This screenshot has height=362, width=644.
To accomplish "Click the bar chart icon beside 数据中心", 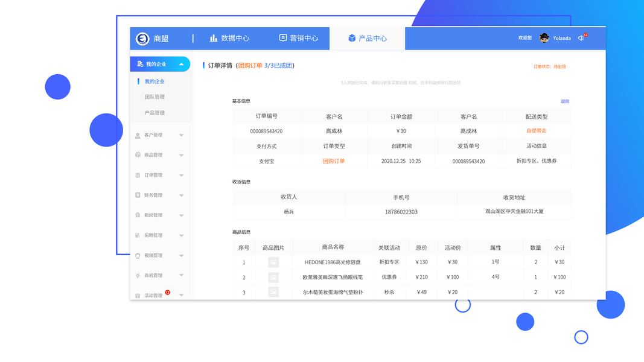I will click(x=214, y=38).
